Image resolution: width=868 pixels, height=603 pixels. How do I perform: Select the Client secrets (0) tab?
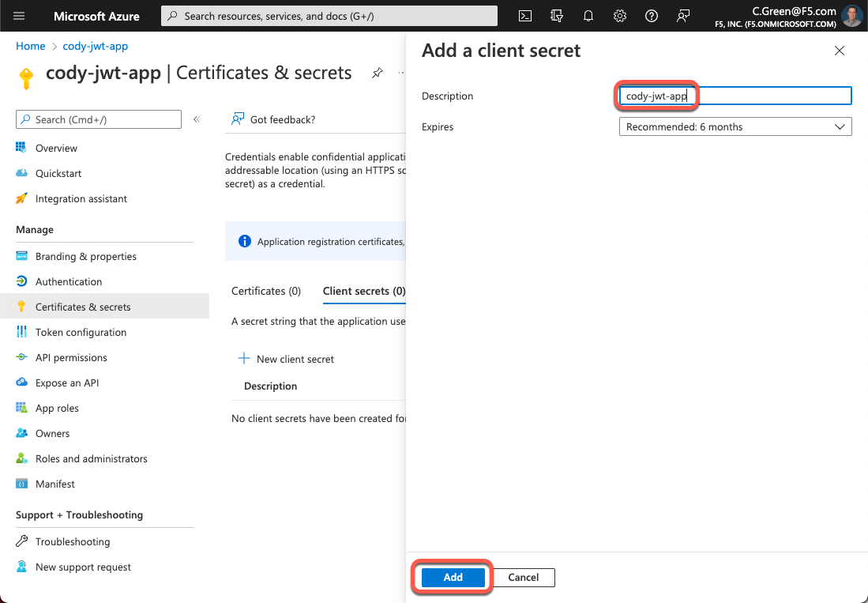click(x=363, y=291)
